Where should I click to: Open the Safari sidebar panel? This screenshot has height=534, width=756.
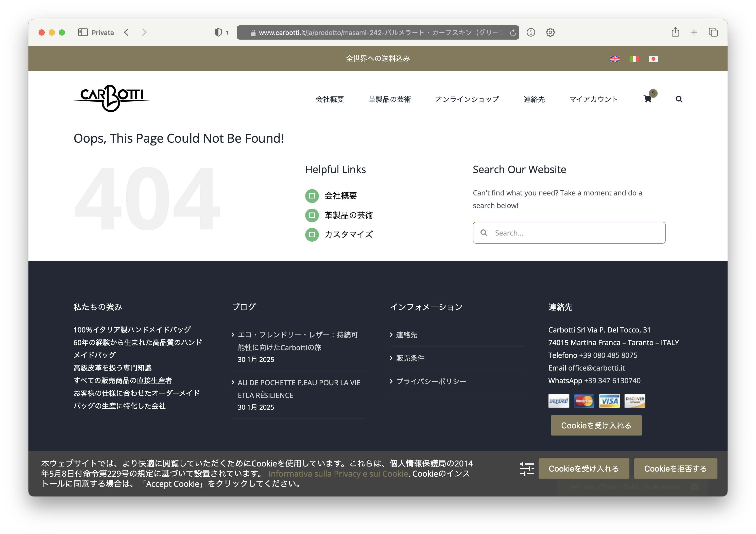(83, 32)
